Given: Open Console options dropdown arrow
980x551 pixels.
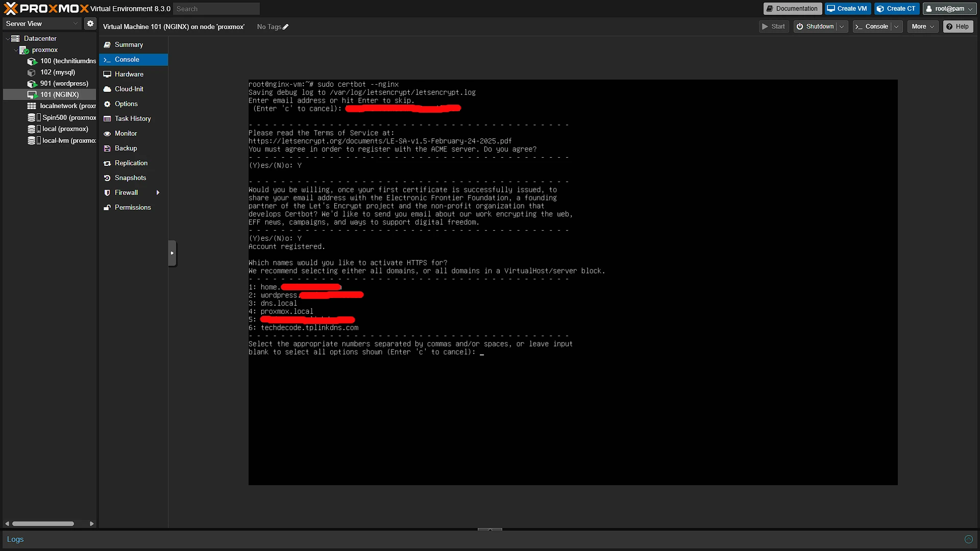Looking at the screenshot, I should pyautogui.click(x=896, y=27).
